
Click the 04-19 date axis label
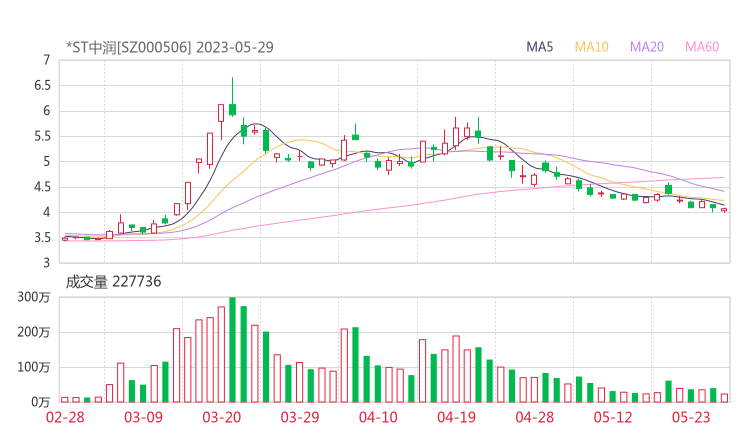(456, 417)
